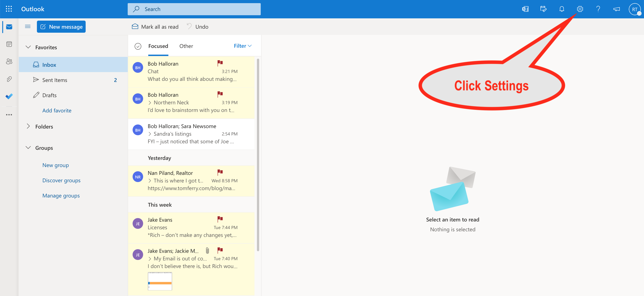
Task: Toggle the select all messages circle
Action: point(138,46)
